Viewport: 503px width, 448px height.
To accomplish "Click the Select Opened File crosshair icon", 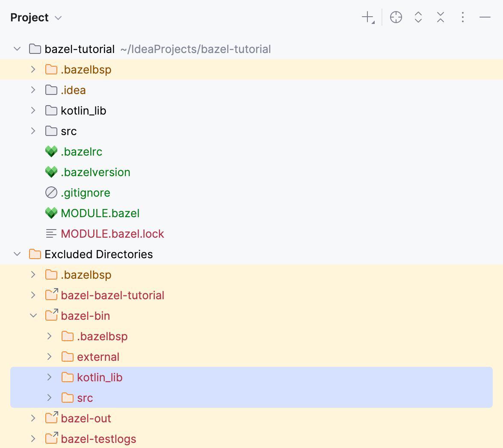I will (396, 17).
